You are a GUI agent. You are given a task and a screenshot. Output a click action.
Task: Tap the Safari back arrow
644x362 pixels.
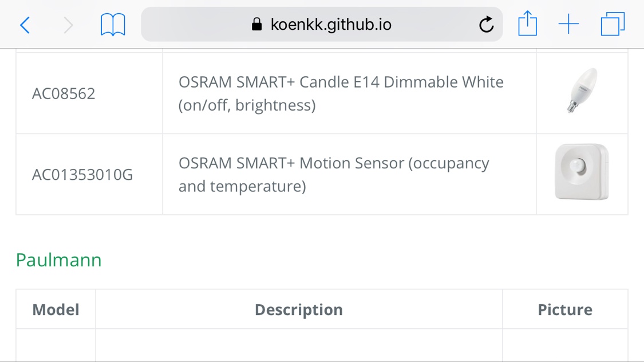(x=25, y=25)
